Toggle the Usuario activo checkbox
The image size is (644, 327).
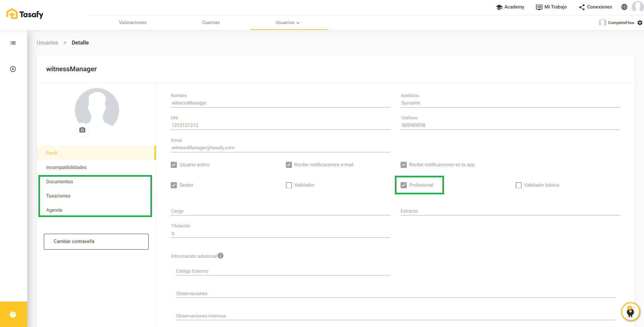(174, 165)
